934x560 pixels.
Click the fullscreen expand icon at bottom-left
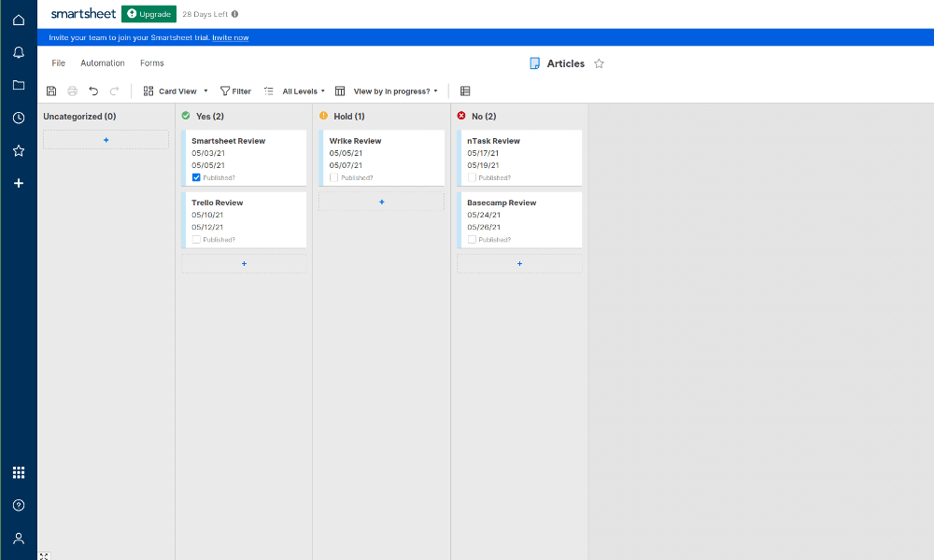44,556
